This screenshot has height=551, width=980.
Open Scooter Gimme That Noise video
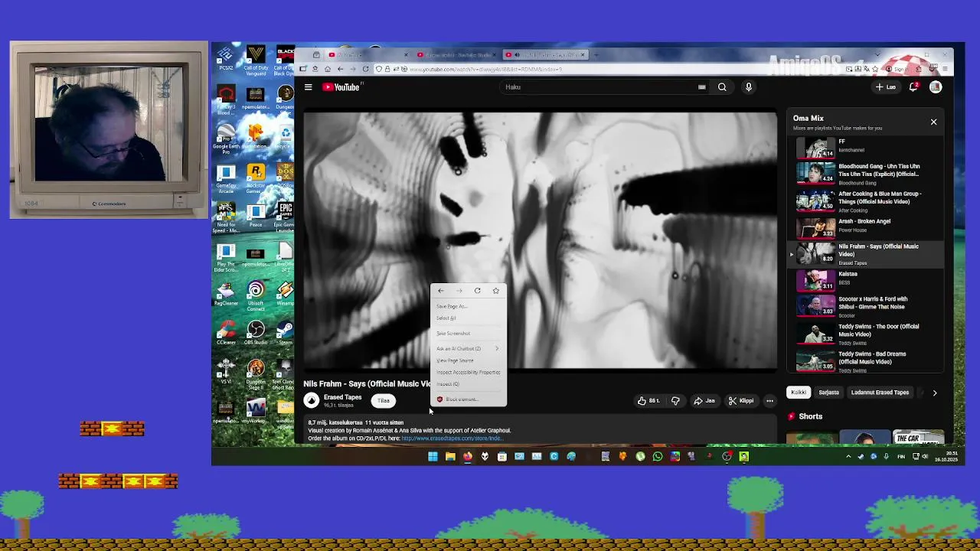tap(865, 306)
